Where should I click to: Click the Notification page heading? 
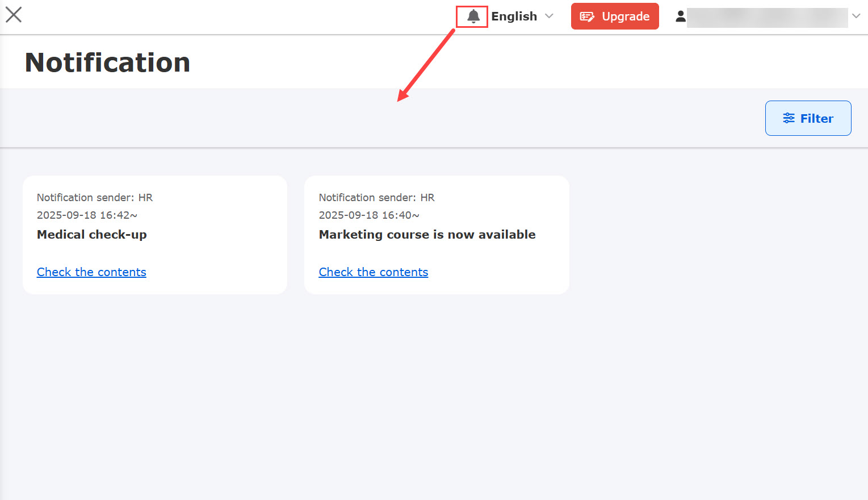(107, 63)
